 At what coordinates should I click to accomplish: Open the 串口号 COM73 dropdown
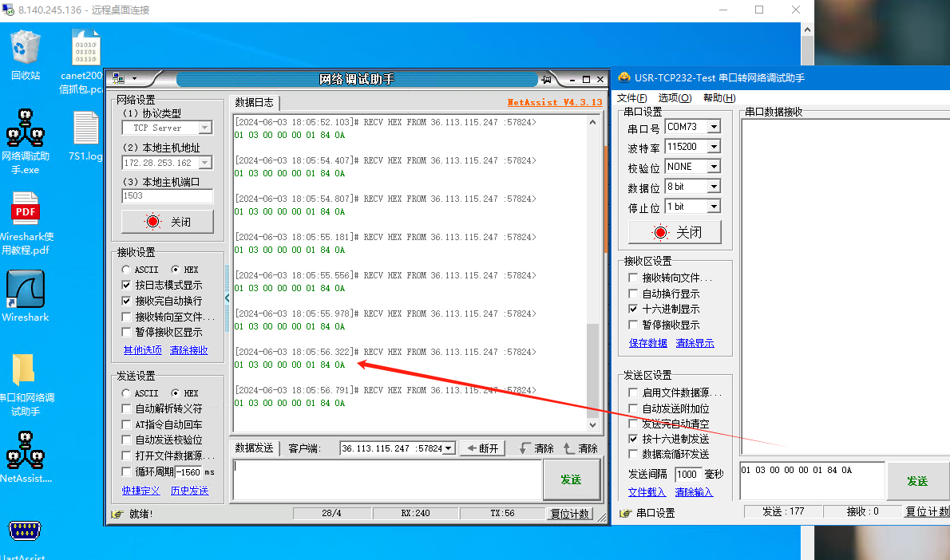point(714,127)
